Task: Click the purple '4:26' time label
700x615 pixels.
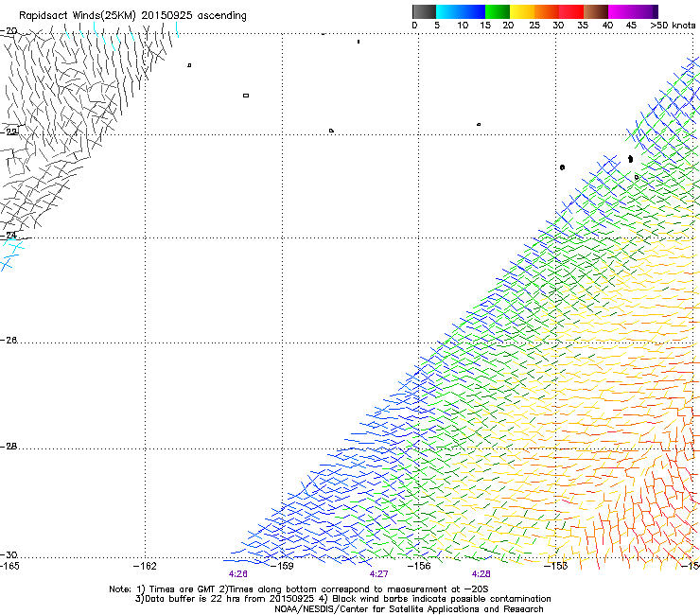Action: pyautogui.click(x=238, y=574)
